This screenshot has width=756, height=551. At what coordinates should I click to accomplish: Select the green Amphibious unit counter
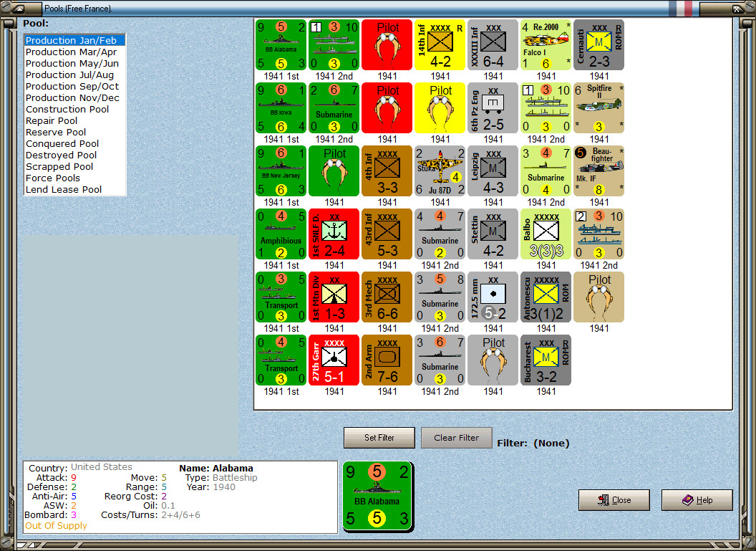pyautogui.click(x=281, y=234)
